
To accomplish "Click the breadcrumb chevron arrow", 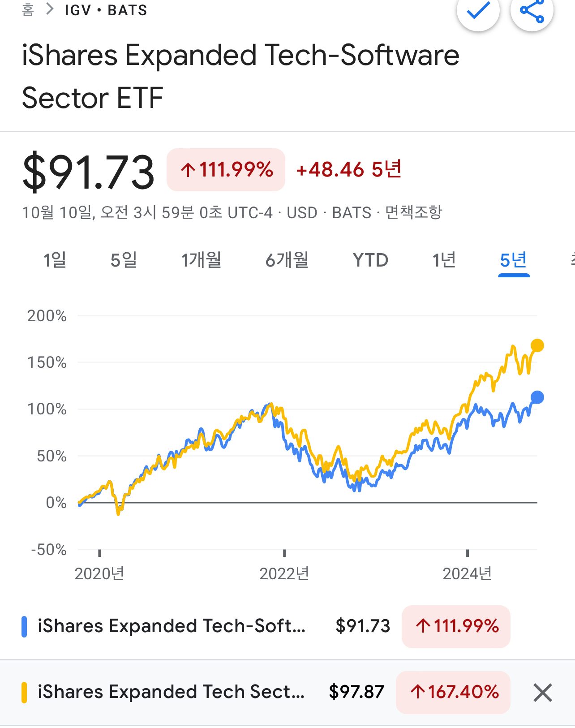I will [x=50, y=9].
